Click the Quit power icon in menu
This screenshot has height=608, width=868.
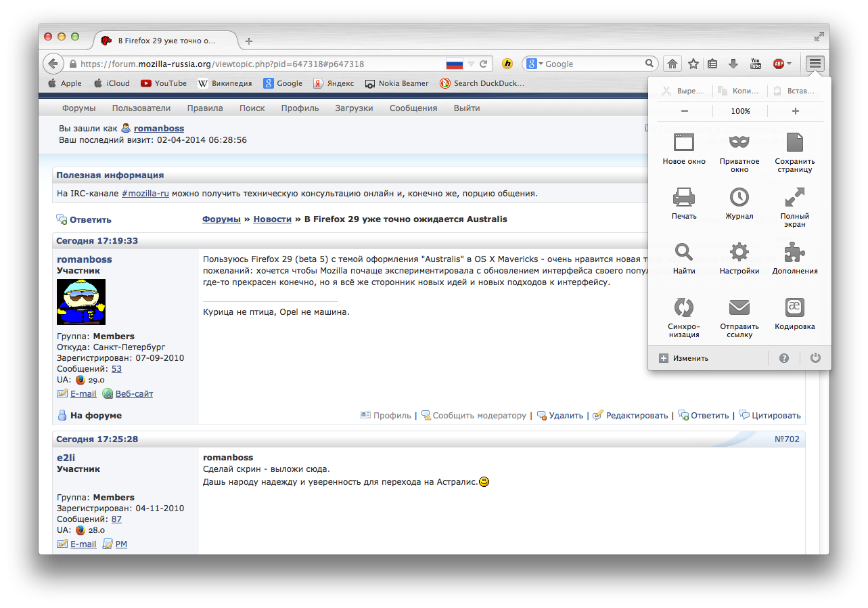[x=815, y=357]
